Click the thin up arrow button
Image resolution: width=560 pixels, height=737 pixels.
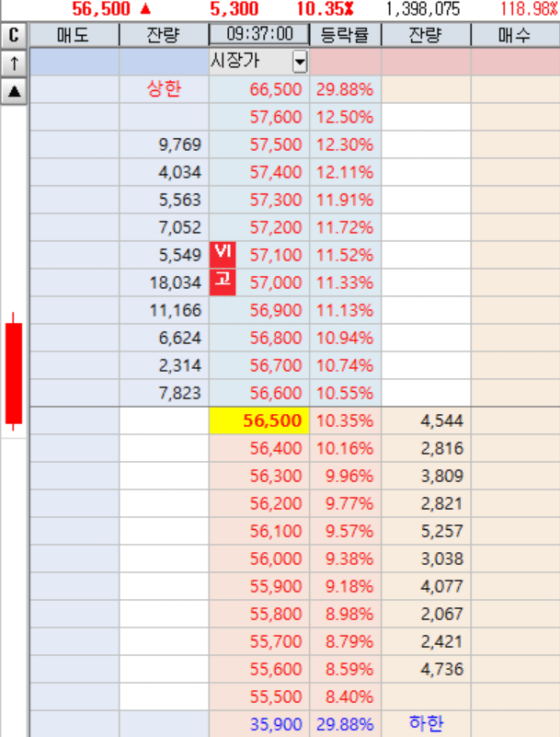14,63
